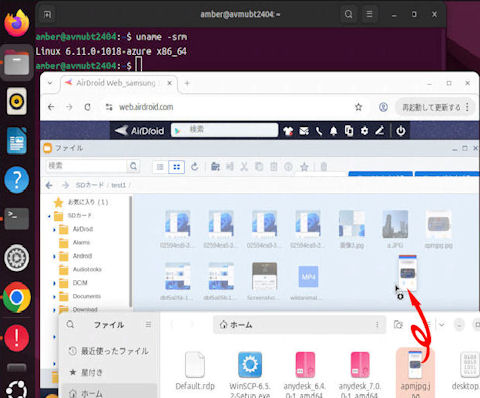
Task: Open AirDroid settings gear
Action: [x=364, y=131]
